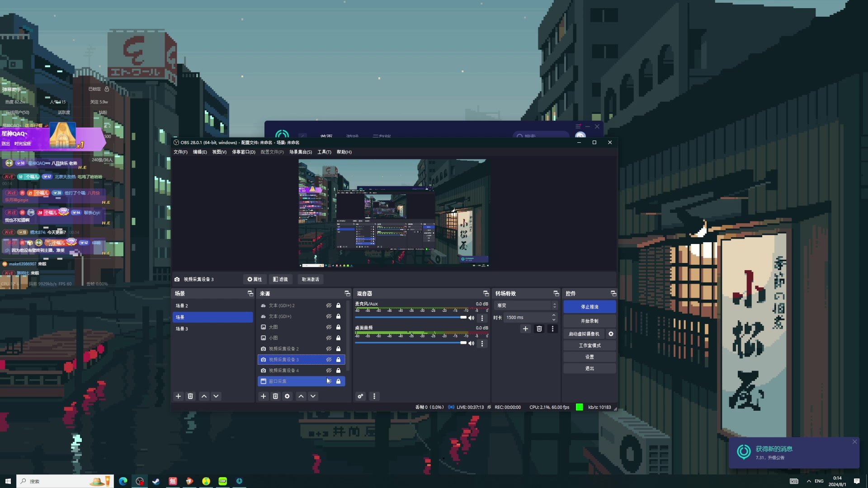The image size is (868, 488).
Task: Open advanced audio properties gears in mixer
Action: coord(360,396)
